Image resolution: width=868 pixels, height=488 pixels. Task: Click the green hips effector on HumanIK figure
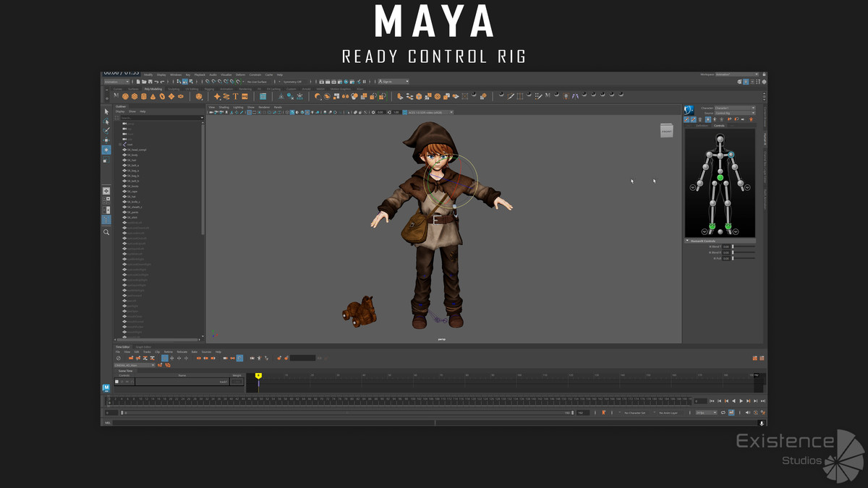720,177
